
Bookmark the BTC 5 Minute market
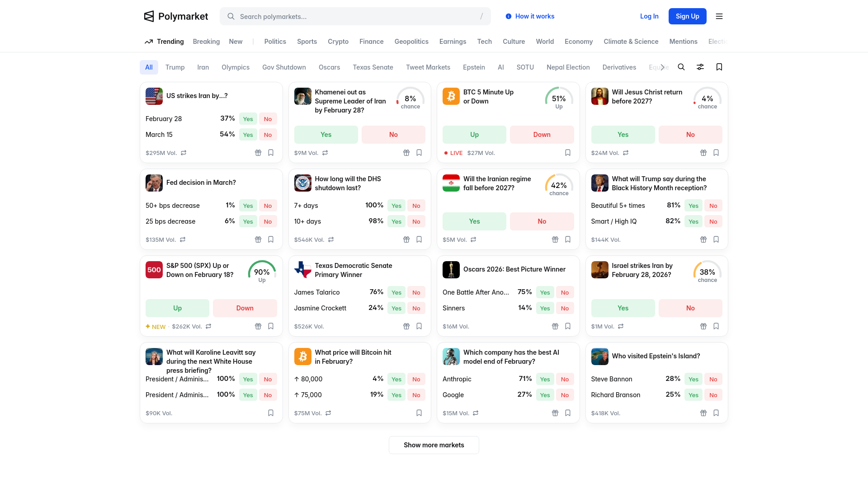(x=568, y=153)
